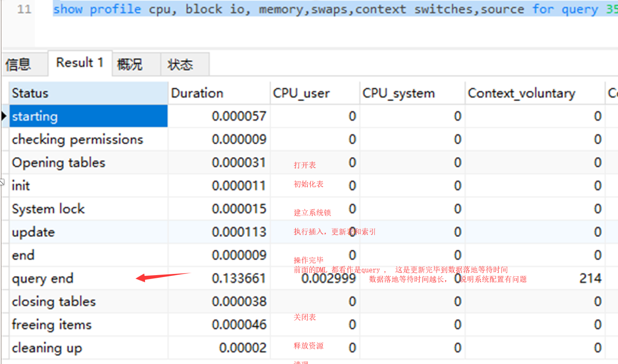Click the CPU_user column header
This screenshot has height=364, width=618.
(315, 93)
